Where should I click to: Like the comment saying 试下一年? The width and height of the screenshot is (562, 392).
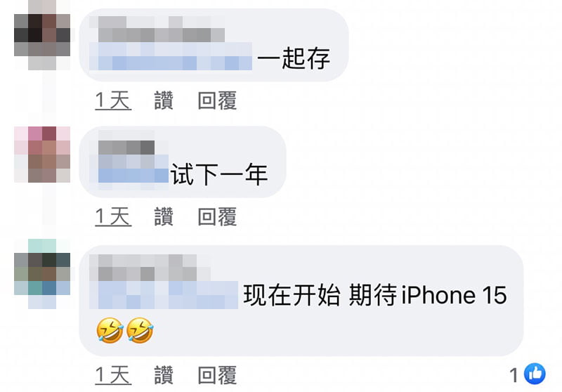pyautogui.click(x=164, y=216)
